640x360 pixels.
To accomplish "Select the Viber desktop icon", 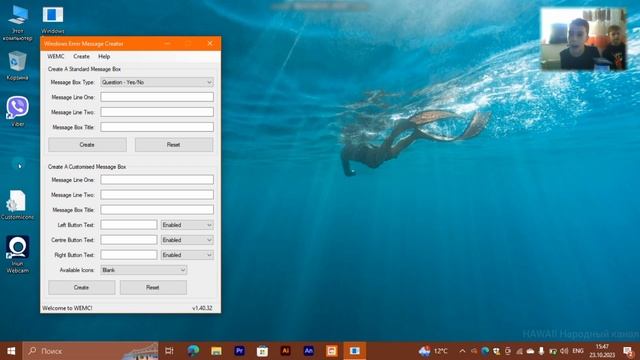I will (18, 111).
